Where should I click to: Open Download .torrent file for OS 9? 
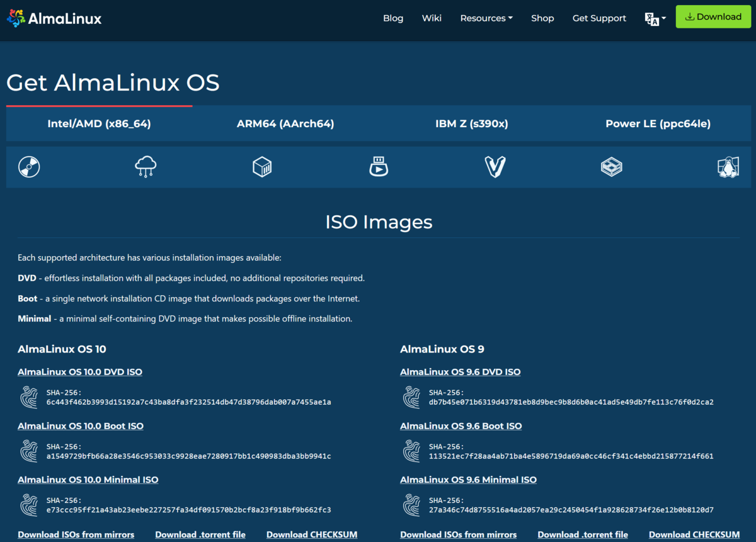[x=583, y=534]
